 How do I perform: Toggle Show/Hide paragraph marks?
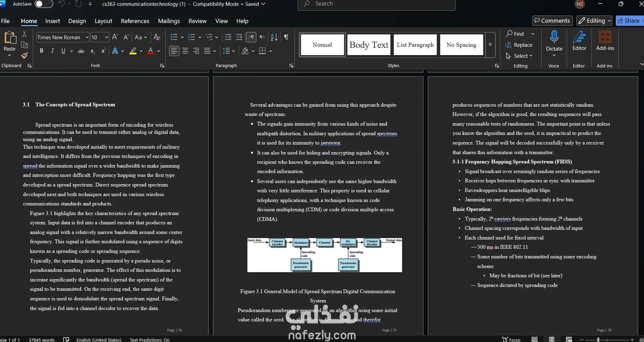coord(286,37)
